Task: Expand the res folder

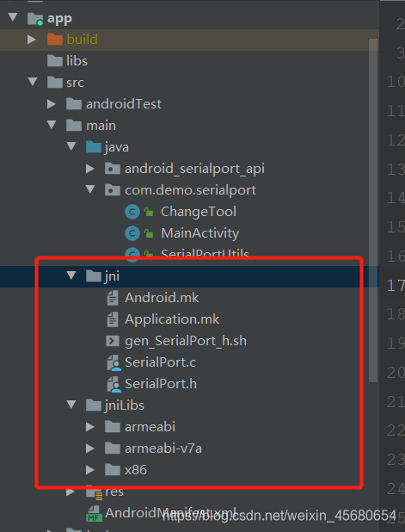Action: point(71,492)
